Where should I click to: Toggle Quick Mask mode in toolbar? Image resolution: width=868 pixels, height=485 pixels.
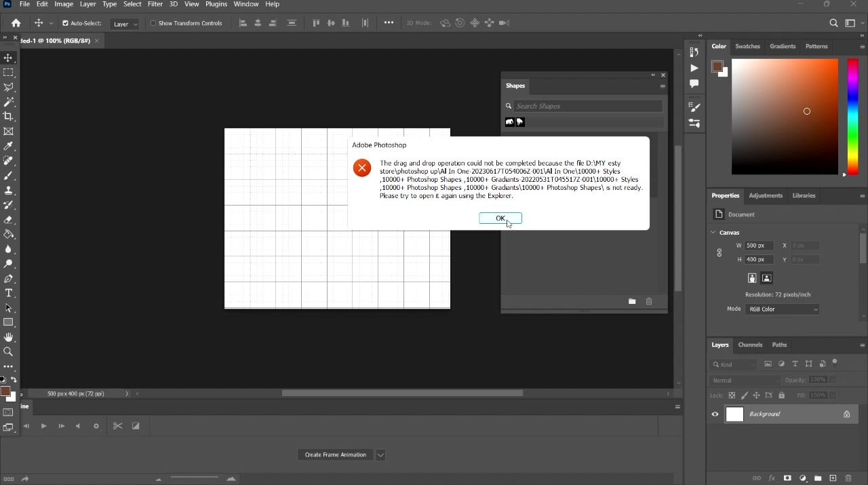[8, 412]
